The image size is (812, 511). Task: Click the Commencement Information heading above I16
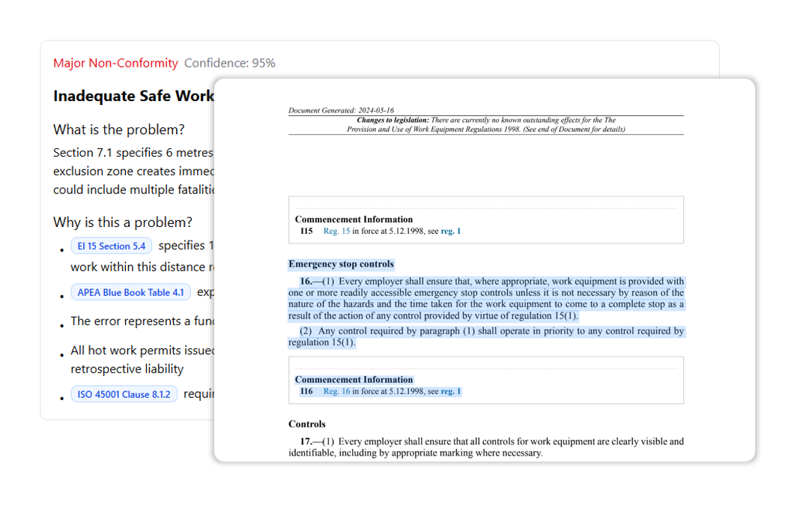click(354, 380)
